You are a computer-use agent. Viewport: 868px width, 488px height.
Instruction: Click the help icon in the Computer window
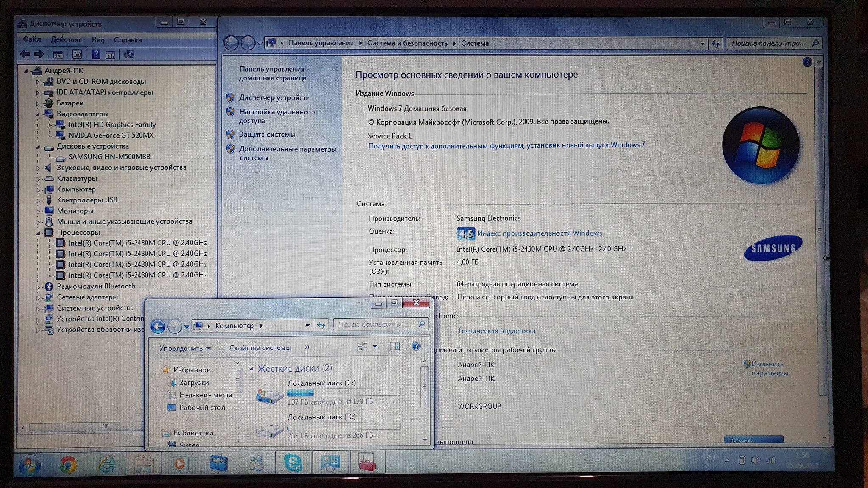[x=416, y=346]
